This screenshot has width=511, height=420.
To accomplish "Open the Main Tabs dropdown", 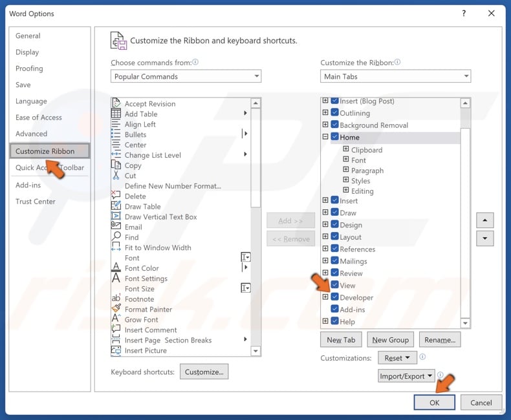I will click(395, 76).
